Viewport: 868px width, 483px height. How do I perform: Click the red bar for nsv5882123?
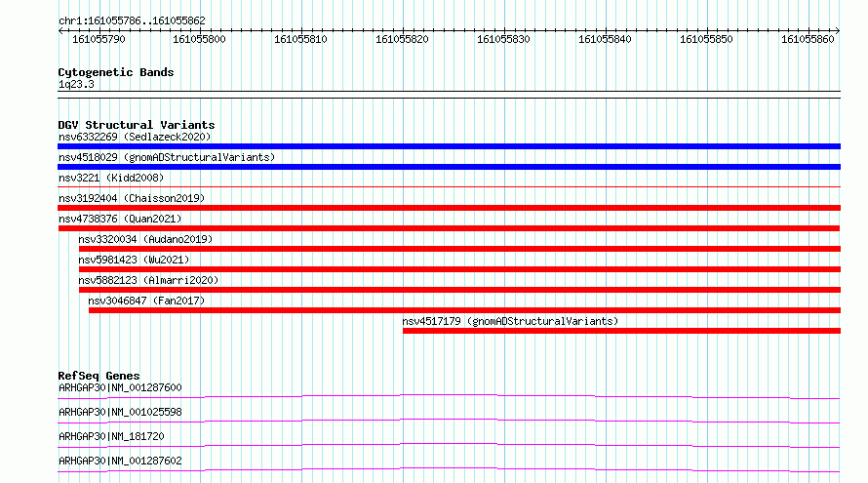459,290
